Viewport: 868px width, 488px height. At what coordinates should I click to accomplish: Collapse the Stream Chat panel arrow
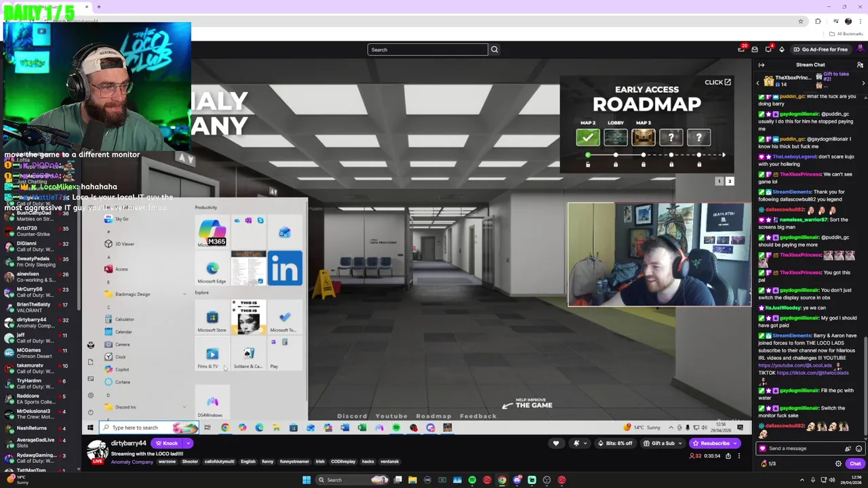point(762,65)
